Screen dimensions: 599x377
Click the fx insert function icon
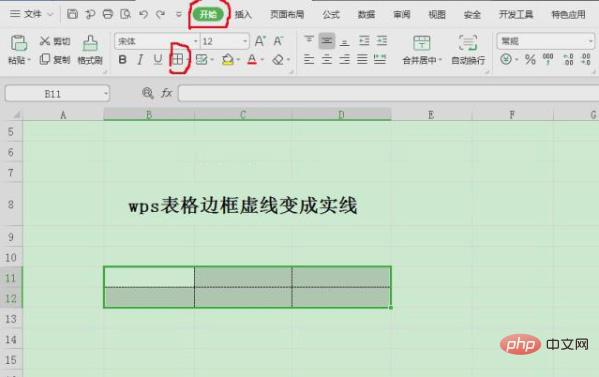click(x=167, y=93)
